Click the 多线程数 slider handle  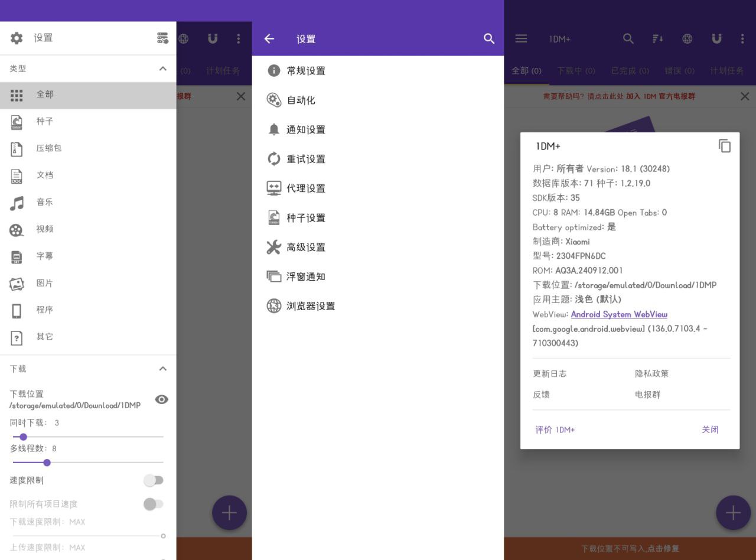pyautogui.click(x=47, y=463)
